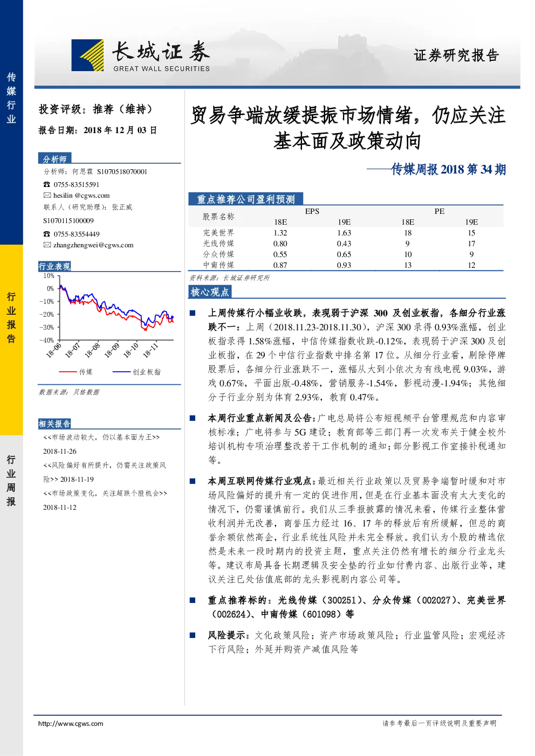
Task: Click the analyst name line 何思霖
Action: [95, 172]
